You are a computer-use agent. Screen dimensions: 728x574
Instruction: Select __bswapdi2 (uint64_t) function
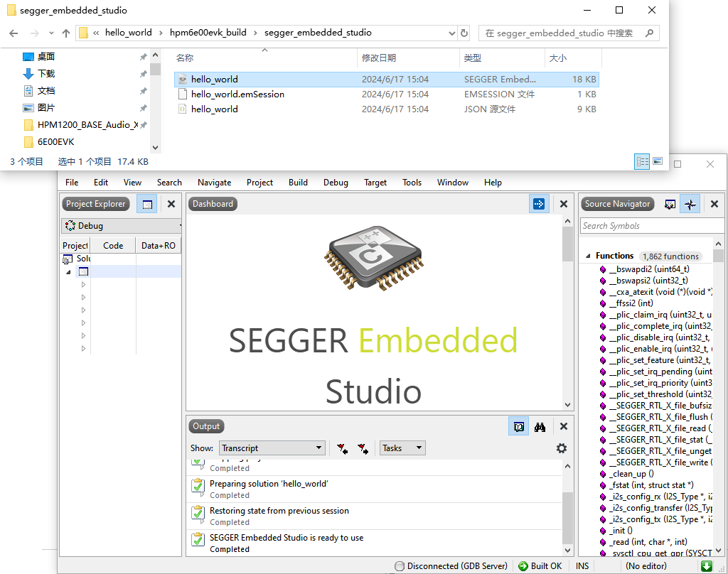click(650, 269)
